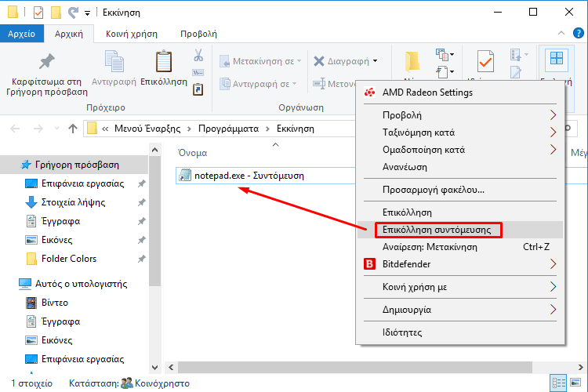
Task: Choose Προσαρμογή φακέλου... in context menu
Action: (460, 190)
